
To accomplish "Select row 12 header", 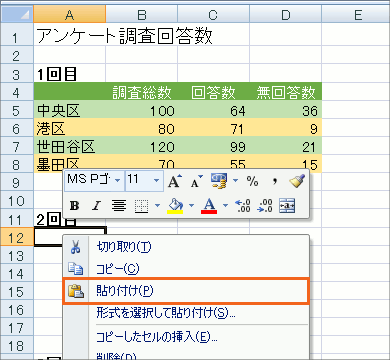I will 17,238.
